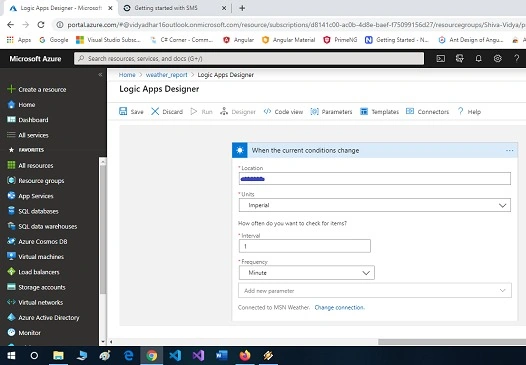The image size is (526, 365).
Task: Click the Connectors icon
Action: pyautogui.click(x=410, y=111)
